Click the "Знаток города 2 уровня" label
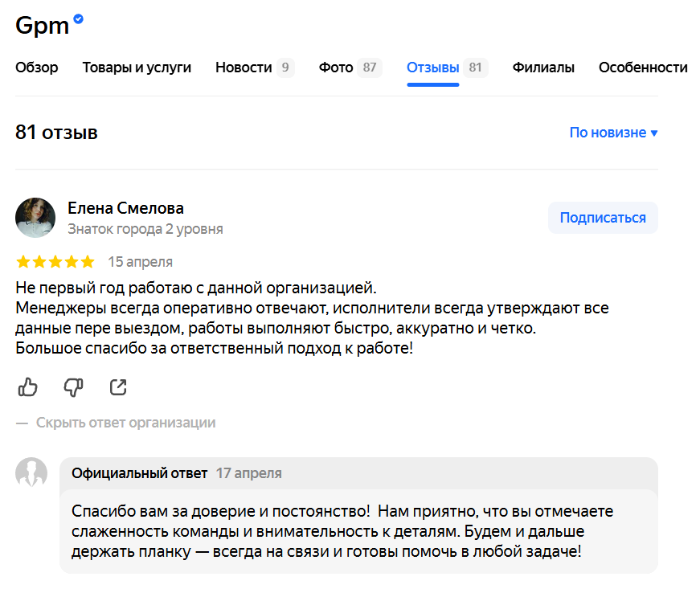700x593 pixels. [x=145, y=229]
